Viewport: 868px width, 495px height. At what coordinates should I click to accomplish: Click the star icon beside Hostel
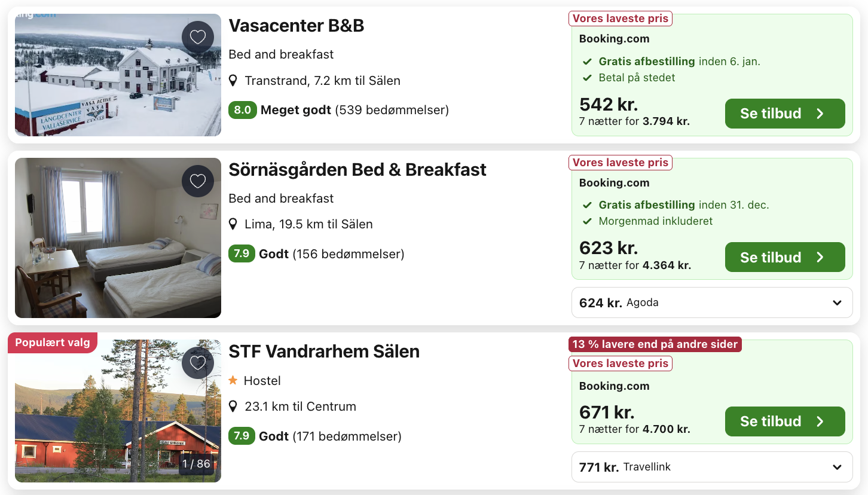(233, 380)
